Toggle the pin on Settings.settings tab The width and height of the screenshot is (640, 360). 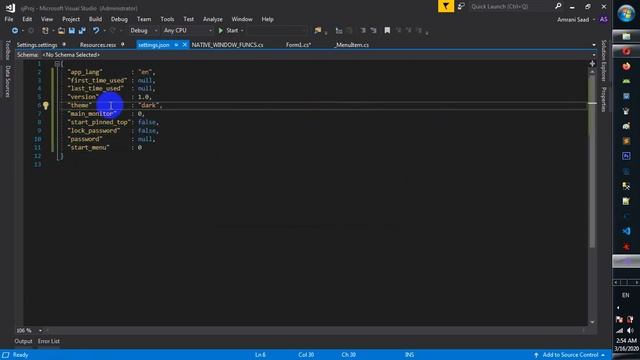(64, 44)
